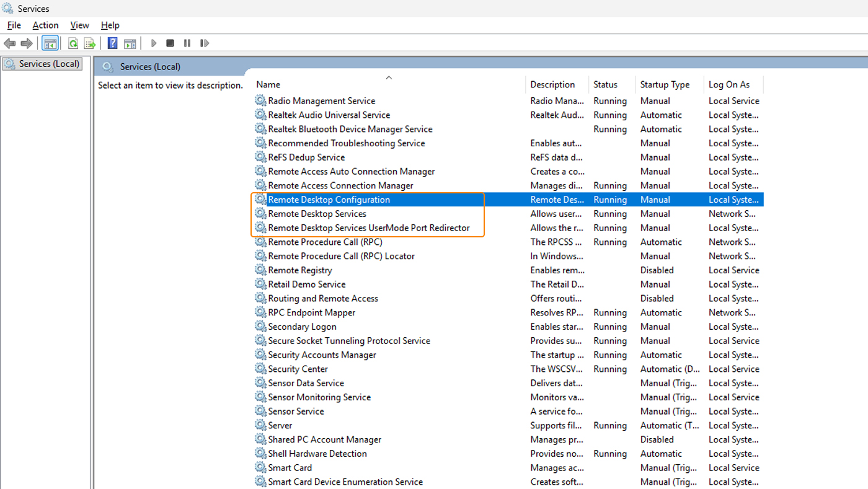Click the Restart Service toolbar icon
The width and height of the screenshot is (868, 489).
tap(204, 43)
